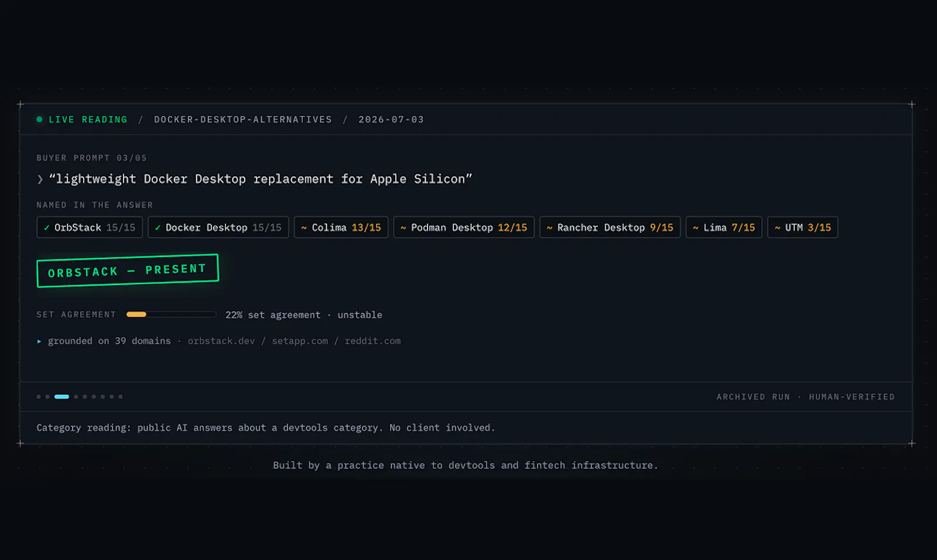Screen dimensions: 937x560
Task: Click the 2026-07-03 date label
Action: pyautogui.click(x=391, y=119)
